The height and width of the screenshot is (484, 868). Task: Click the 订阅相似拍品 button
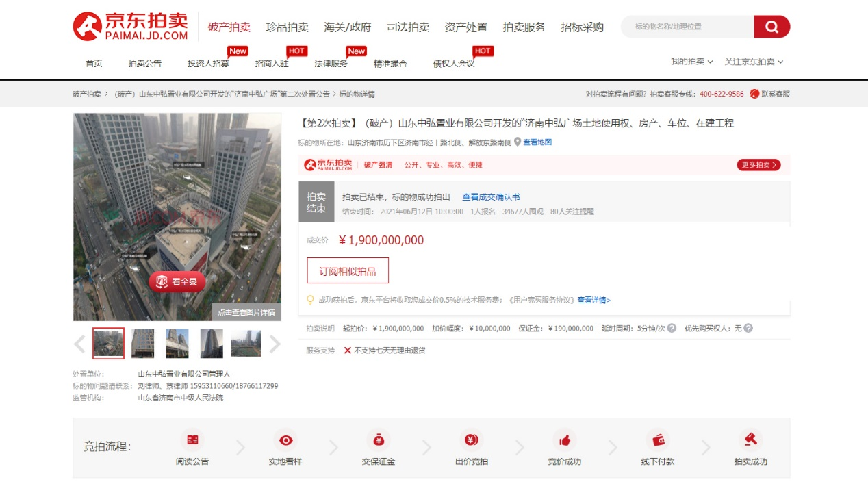[x=348, y=271]
